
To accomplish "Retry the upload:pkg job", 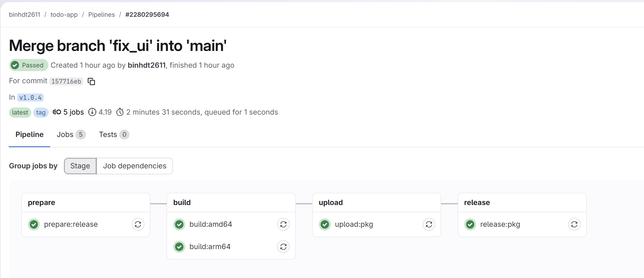I will (x=429, y=224).
